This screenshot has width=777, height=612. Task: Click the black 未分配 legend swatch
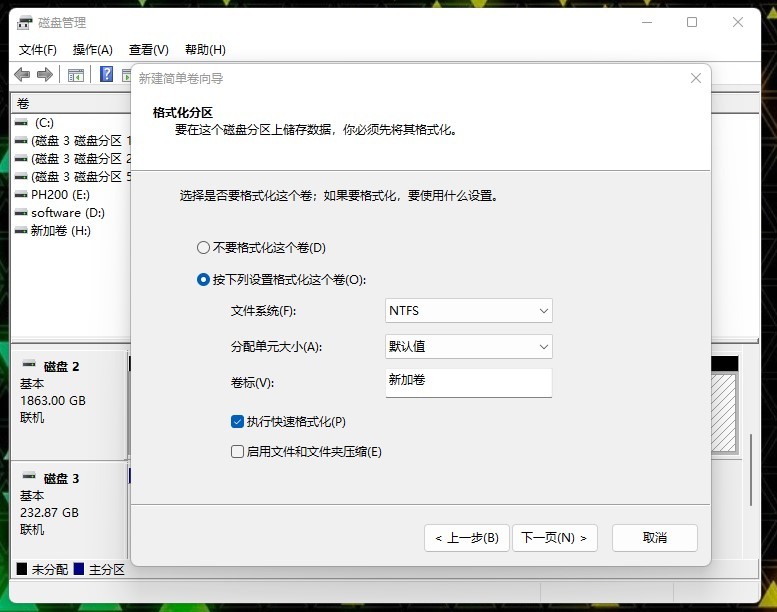[22, 569]
